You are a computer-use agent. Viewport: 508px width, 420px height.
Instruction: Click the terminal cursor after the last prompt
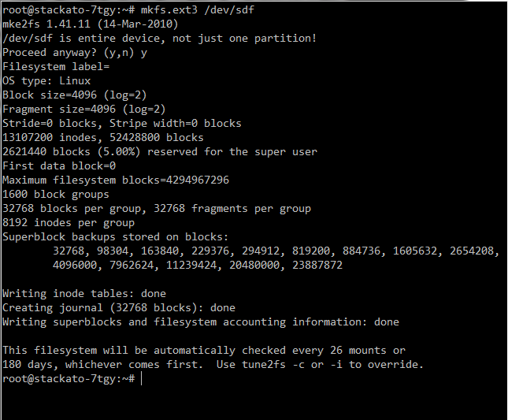pyautogui.click(x=143, y=379)
